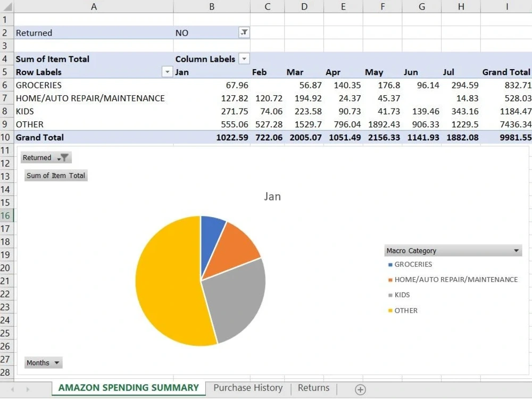
Task: Select column B header
Action: click(x=212, y=6)
